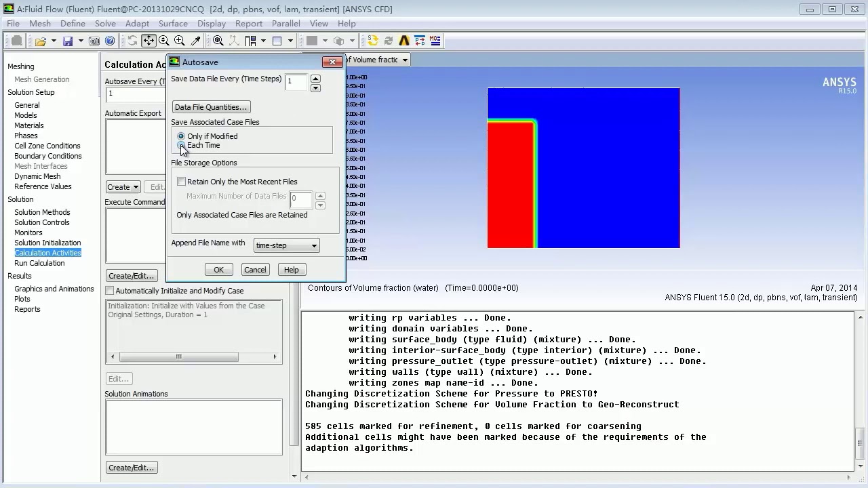Select Each Time radio option
The height and width of the screenshot is (488, 868).
point(181,145)
